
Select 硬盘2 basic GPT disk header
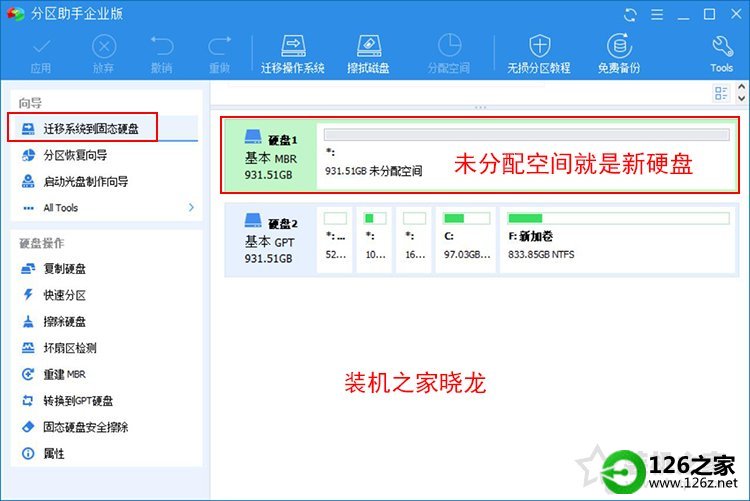pos(270,239)
